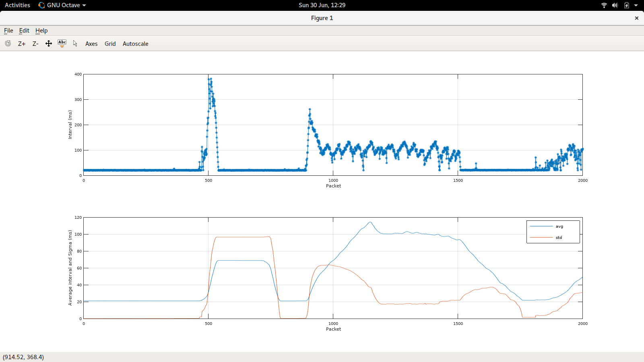Open the GNU Octave application menu
The image size is (644, 362).
62,5
